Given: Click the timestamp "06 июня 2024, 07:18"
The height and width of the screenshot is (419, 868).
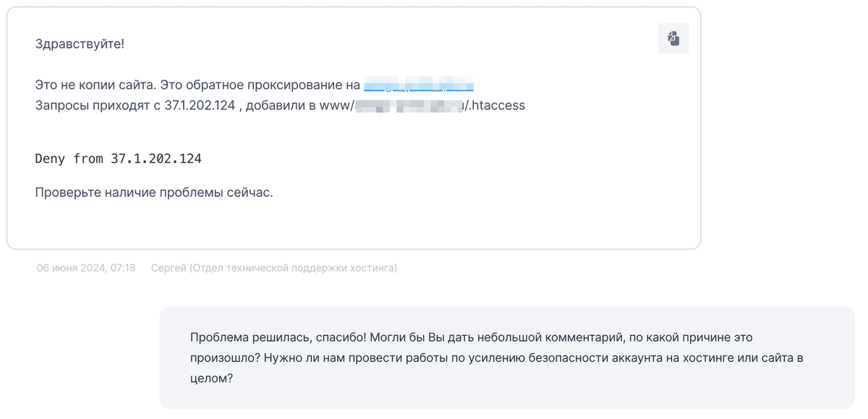Looking at the screenshot, I should pyautogui.click(x=86, y=268).
